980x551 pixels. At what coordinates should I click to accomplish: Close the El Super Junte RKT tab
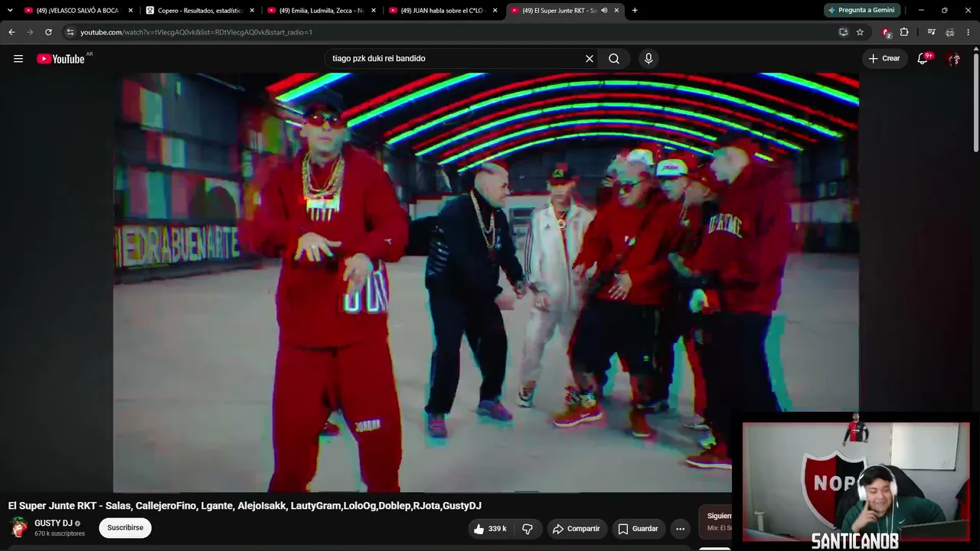(x=616, y=11)
